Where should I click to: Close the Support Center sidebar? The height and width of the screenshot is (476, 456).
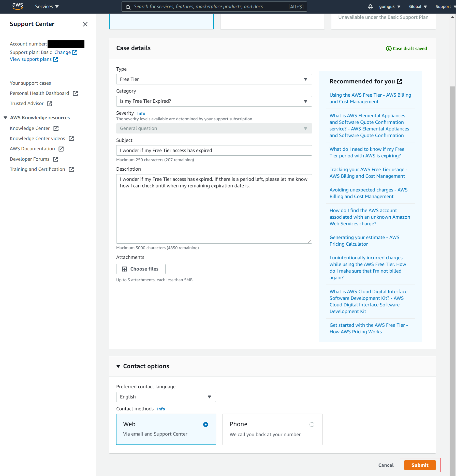coord(85,24)
